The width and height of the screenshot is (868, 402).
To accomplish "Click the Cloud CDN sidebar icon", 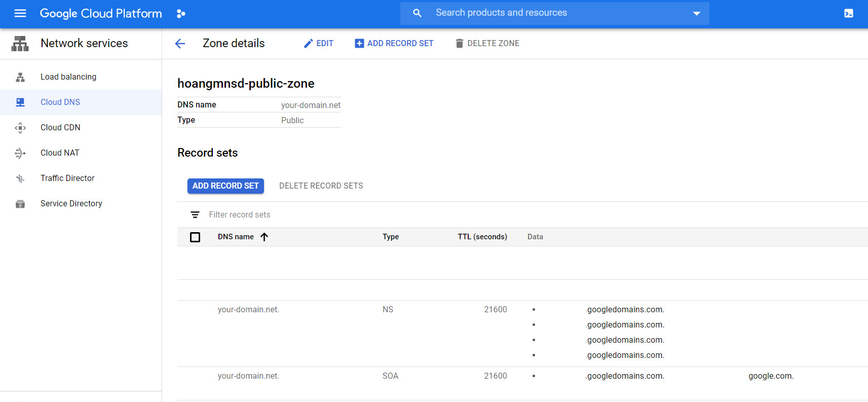I will coord(20,128).
